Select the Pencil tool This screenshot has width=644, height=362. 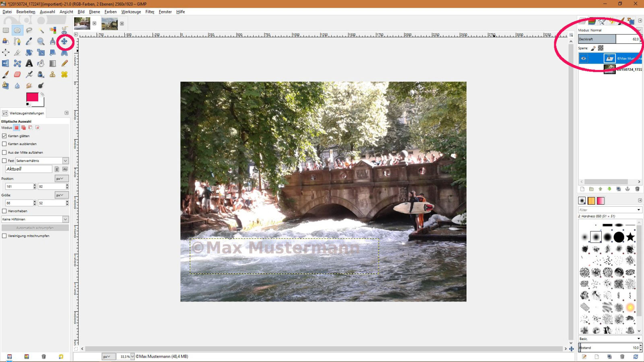pyautogui.click(x=64, y=64)
